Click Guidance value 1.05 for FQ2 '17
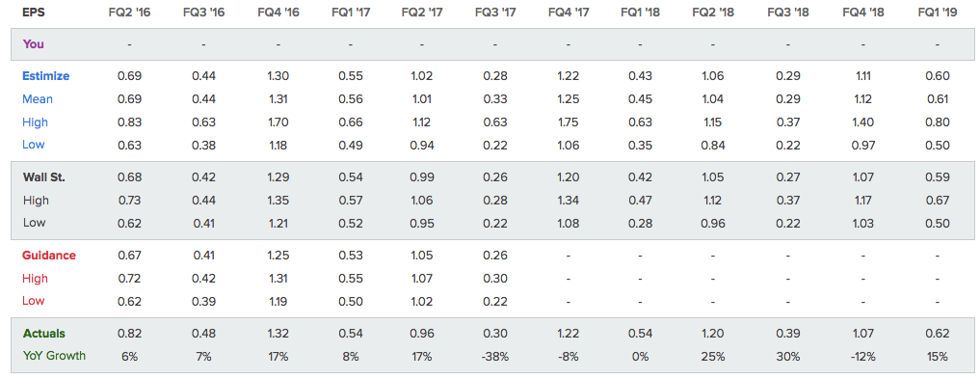This screenshot has width=980, height=379. click(421, 256)
